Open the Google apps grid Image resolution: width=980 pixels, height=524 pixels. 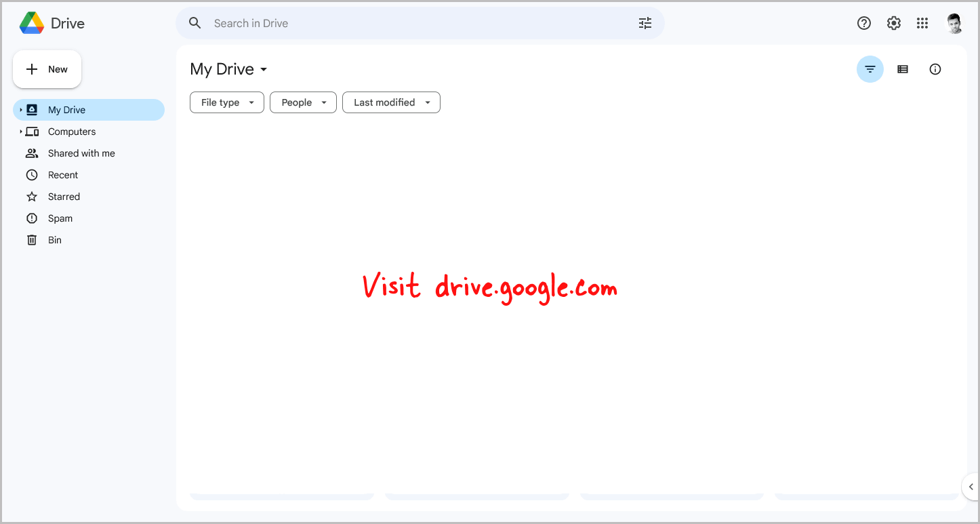(922, 22)
